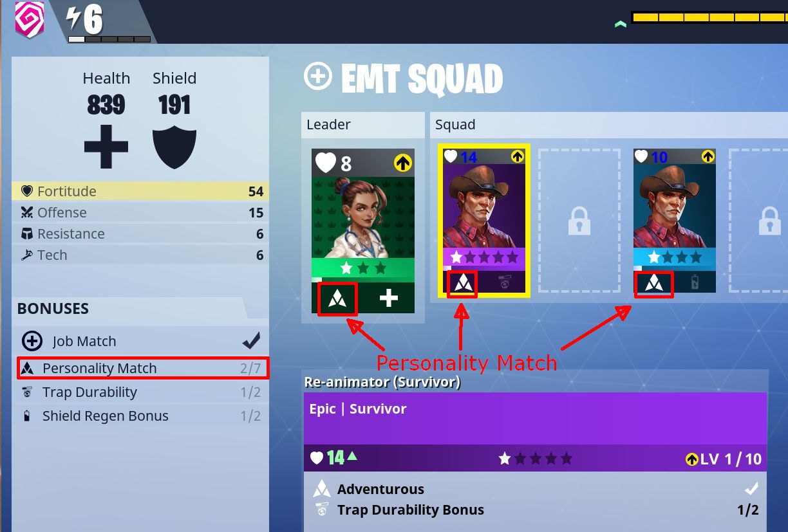788x532 pixels.
Task: Select the doctor leader survivor portrait
Action: [363, 217]
